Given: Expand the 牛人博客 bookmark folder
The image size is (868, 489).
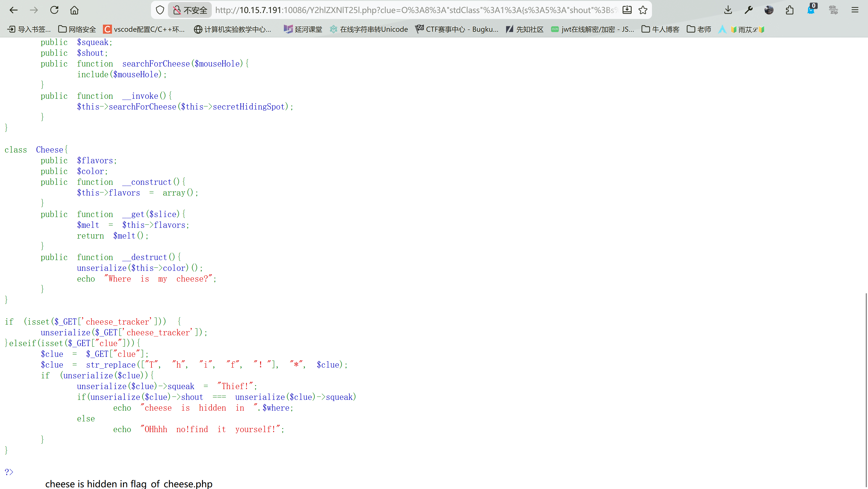Looking at the screenshot, I should click(x=660, y=29).
